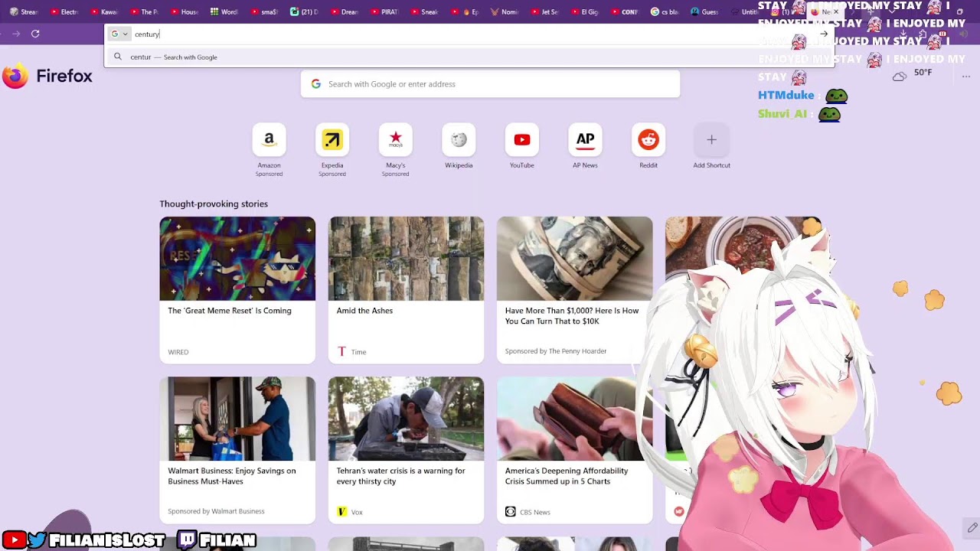The height and width of the screenshot is (551, 980).
Task: Switch to the 'cs bla' Google tab
Action: pos(665,11)
